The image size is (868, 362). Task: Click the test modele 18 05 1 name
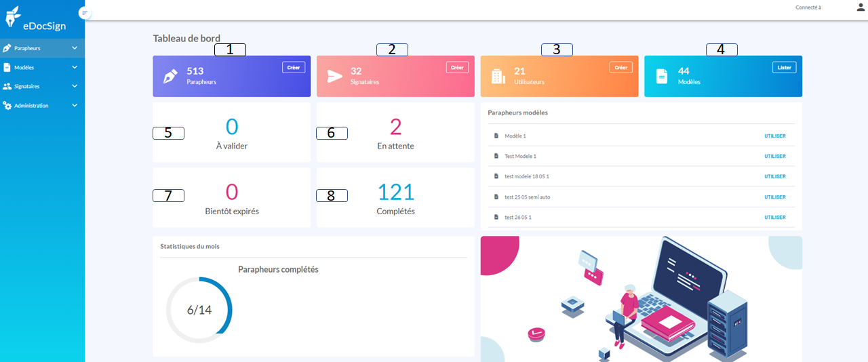point(527,176)
